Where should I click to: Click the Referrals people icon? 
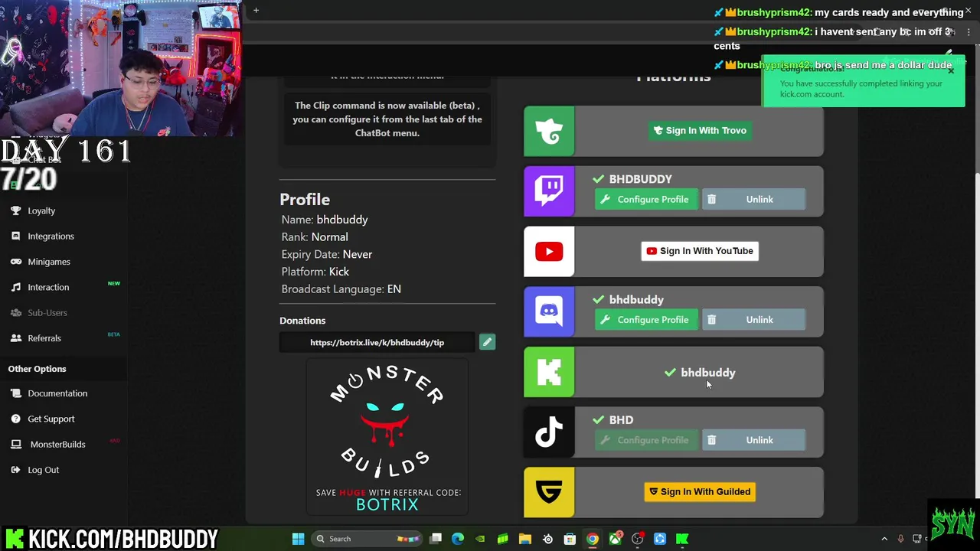pos(15,337)
